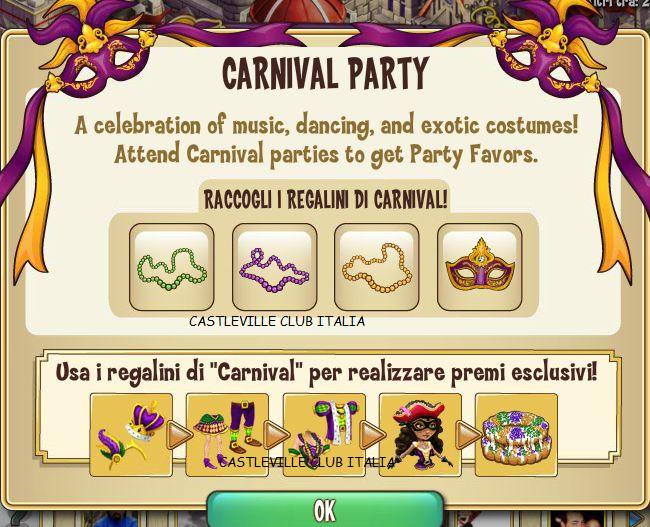Click the gold carnival mask favor
Viewport: 650px width, 527px height.
pos(480,267)
